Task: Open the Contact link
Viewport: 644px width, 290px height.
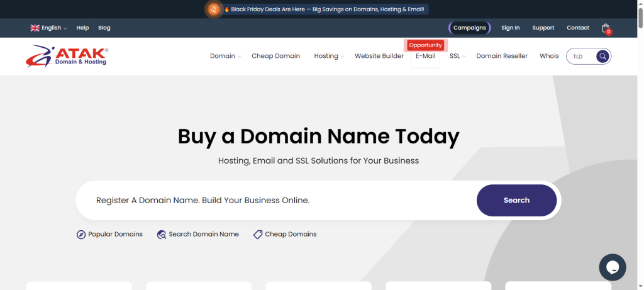Action: coord(578,28)
